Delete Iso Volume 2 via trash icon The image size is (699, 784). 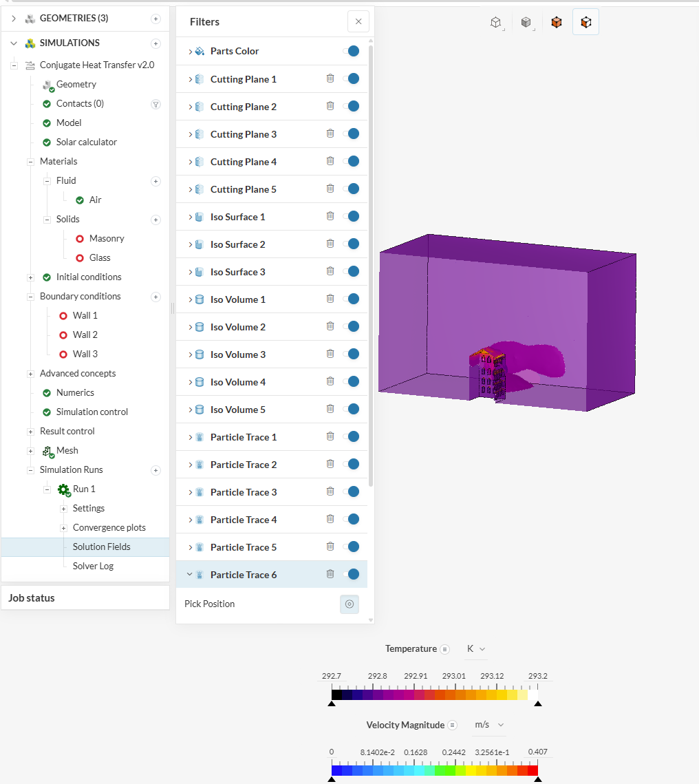(330, 326)
